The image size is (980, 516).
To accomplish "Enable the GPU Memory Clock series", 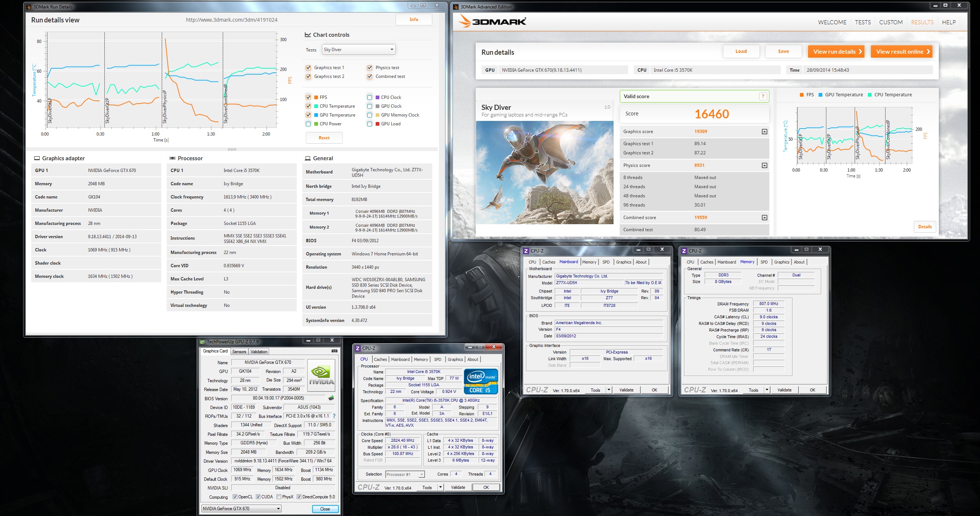I will click(369, 115).
